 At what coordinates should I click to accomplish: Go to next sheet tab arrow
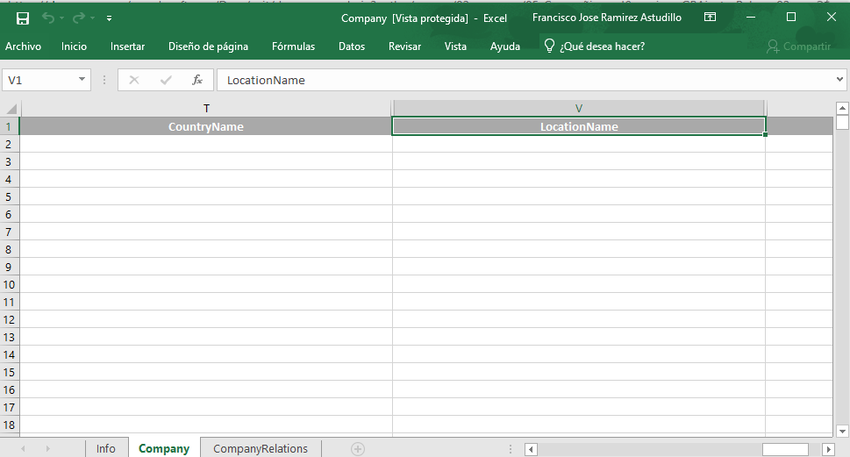48,449
